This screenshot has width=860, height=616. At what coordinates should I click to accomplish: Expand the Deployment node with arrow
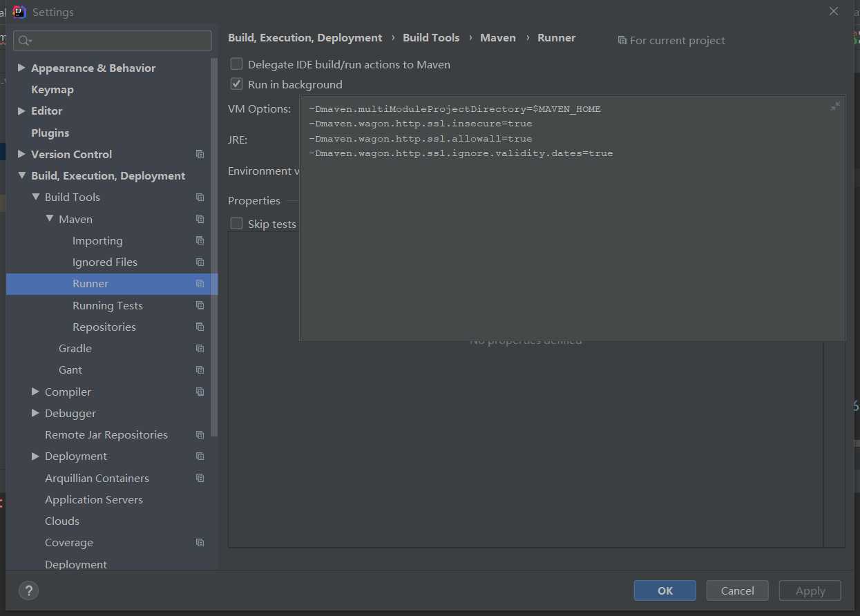tap(35, 456)
